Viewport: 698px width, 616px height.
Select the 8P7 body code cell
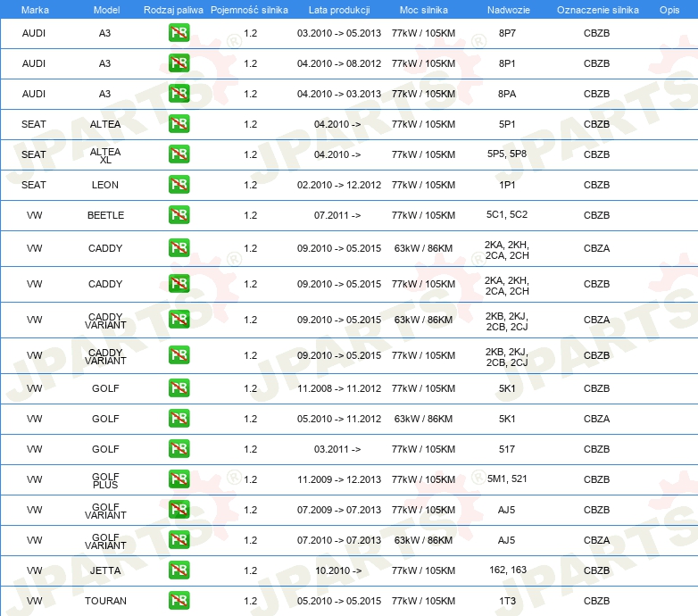coord(507,33)
